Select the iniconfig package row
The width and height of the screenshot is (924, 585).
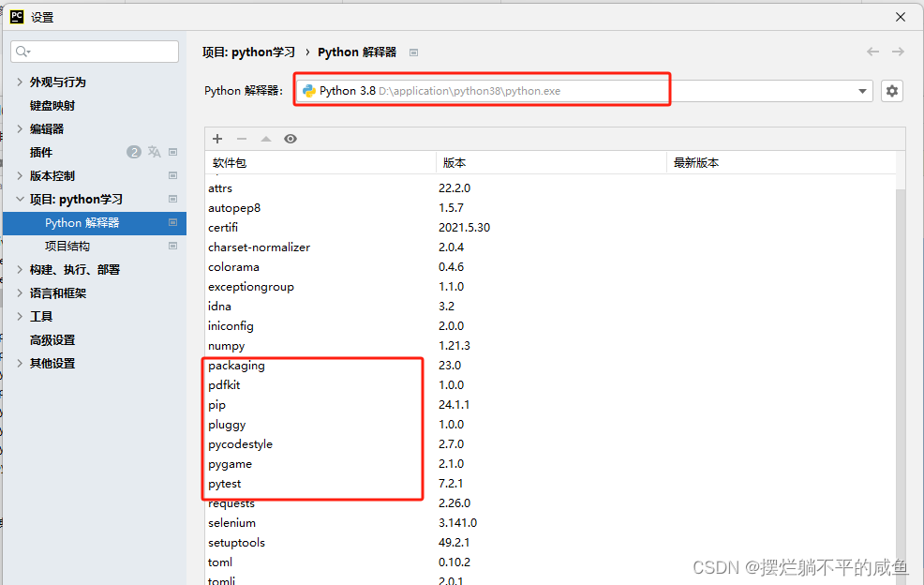pyautogui.click(x=550, y=325)
